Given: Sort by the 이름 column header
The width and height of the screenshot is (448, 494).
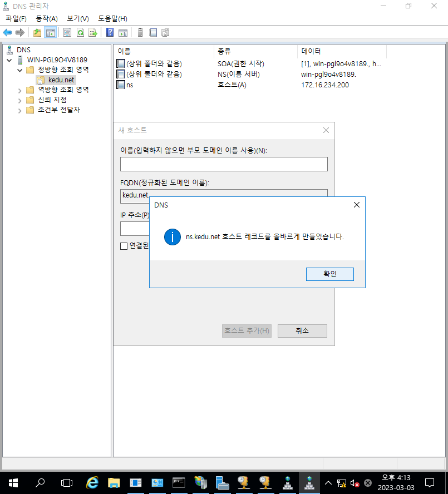Looking at the screenshot, I should pyautogui.click(x=164, y=51).
